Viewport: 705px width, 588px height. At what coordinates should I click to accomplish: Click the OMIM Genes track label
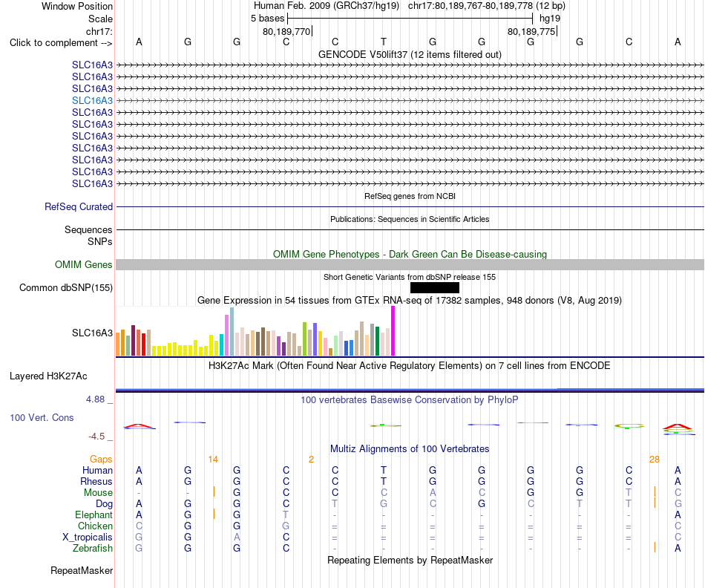point(84,264)
